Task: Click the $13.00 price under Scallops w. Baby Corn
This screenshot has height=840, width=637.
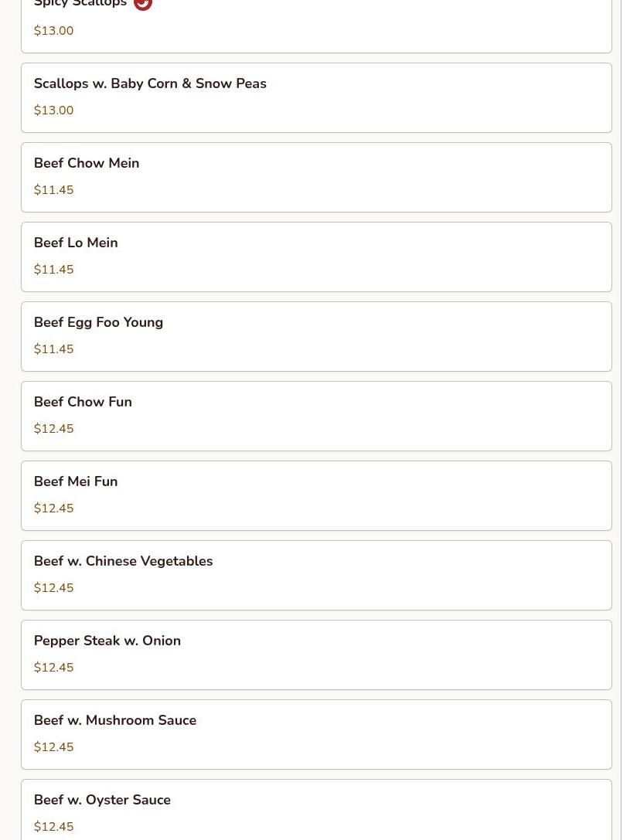Action: click(53, 111)
